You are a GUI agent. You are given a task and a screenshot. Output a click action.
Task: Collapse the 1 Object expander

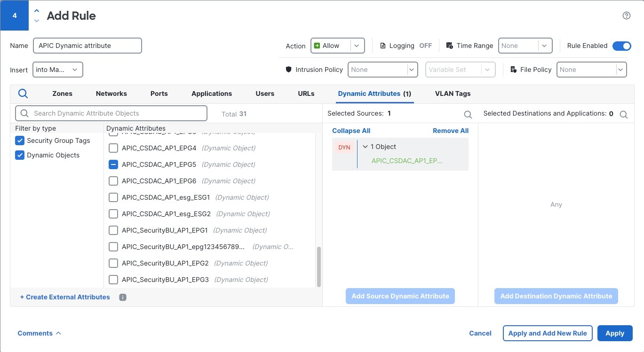366,147
